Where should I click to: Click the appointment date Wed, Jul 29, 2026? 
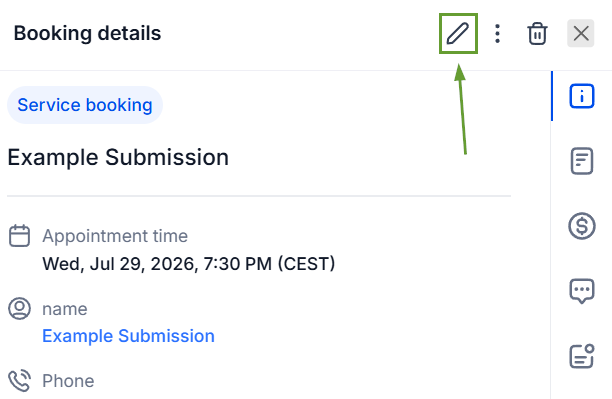pyautogui.click(x=118, y=264)
